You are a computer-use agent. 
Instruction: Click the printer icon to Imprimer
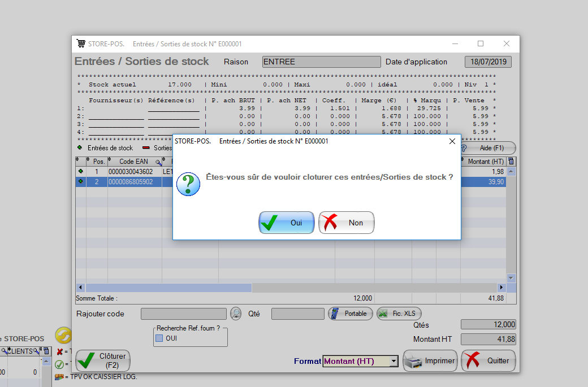tap(430, 360)
